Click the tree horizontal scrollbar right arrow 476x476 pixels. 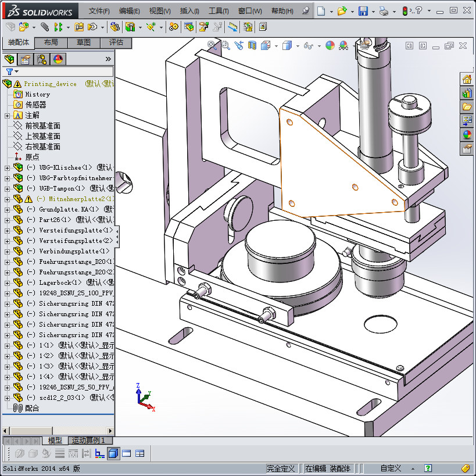(110, 431)
